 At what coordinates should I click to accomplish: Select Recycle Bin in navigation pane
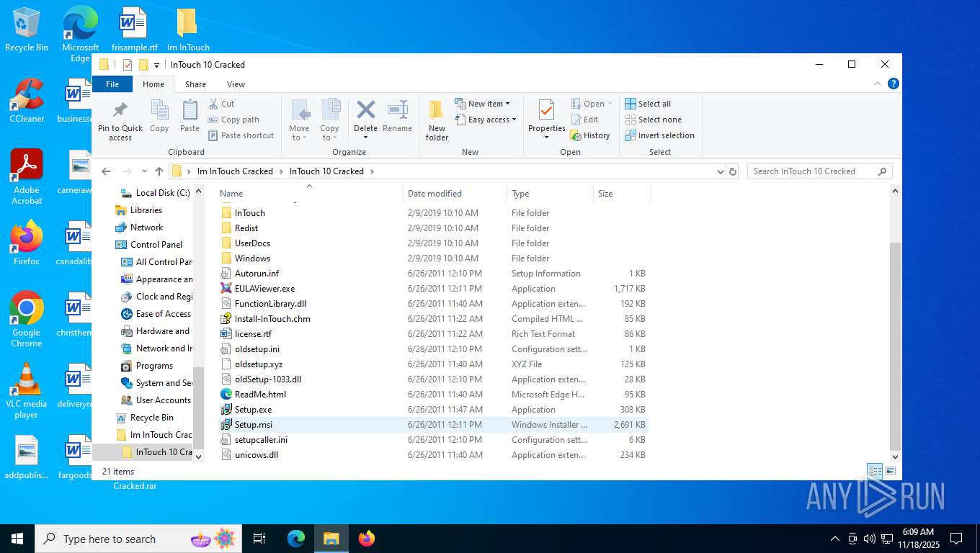pyautogui.click(x=151, y=418)
